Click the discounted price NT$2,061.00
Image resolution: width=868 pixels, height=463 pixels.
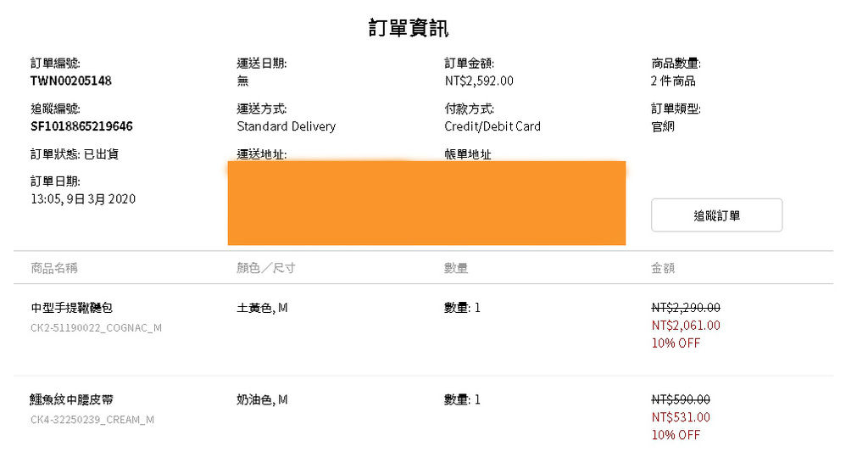[x=686, y=326]
